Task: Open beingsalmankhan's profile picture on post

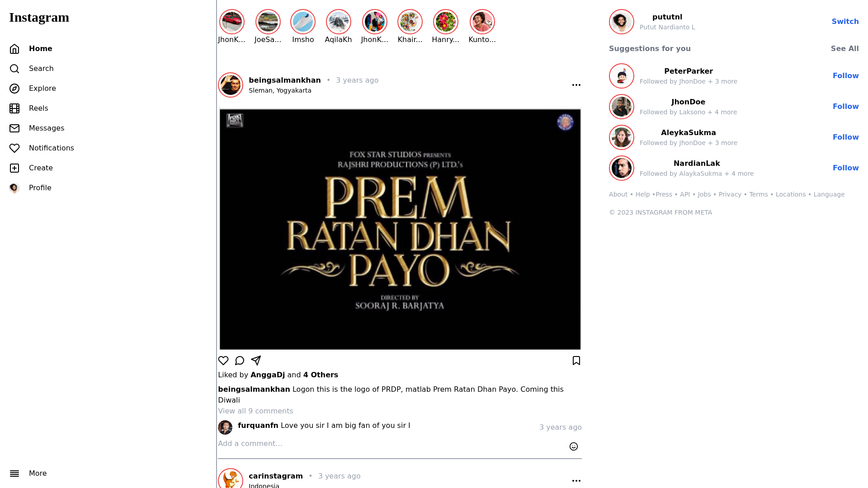Action: click(x=231, y=85)
